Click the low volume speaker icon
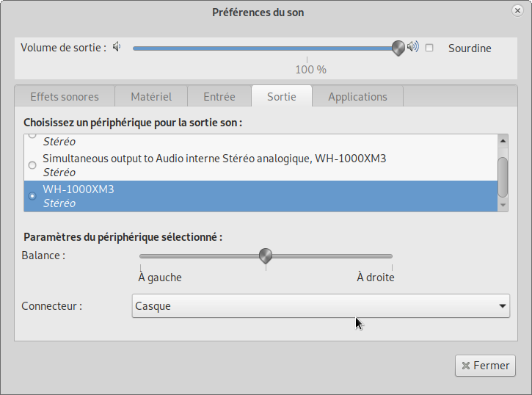The image size is (532, 395). pos(116,47)
